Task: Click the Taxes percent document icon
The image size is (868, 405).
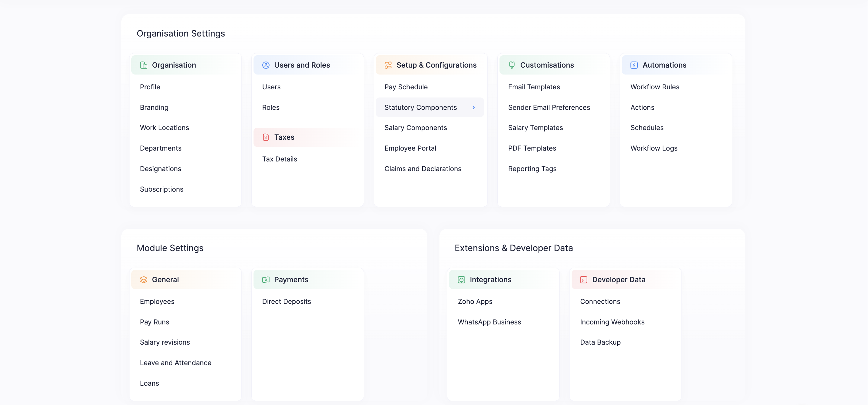Action: [266, 137]
